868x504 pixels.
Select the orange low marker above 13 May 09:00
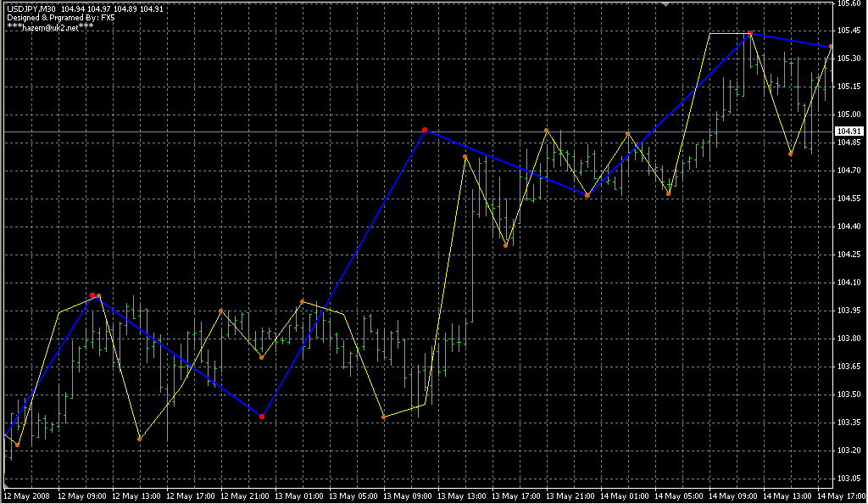[384, 417]
